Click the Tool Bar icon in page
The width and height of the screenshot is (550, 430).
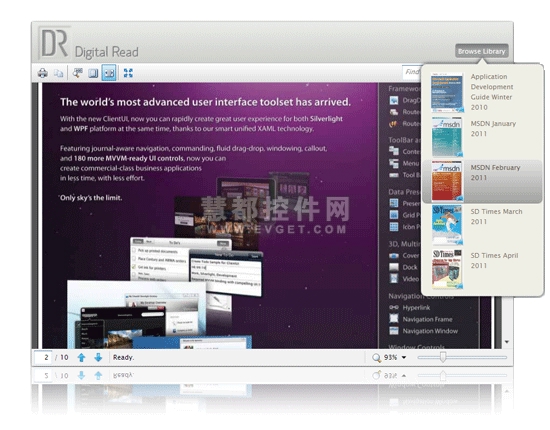pos(394,175)
